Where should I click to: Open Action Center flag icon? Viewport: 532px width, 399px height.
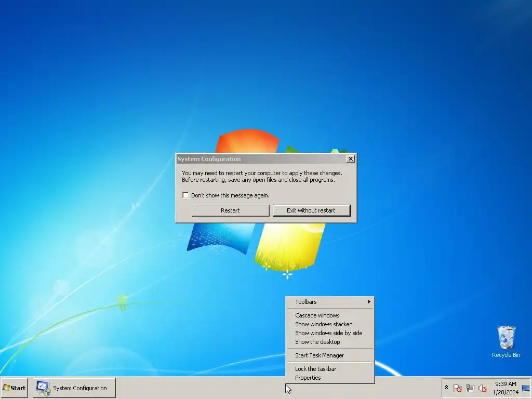pyautogui.click(x=457, y=388)
